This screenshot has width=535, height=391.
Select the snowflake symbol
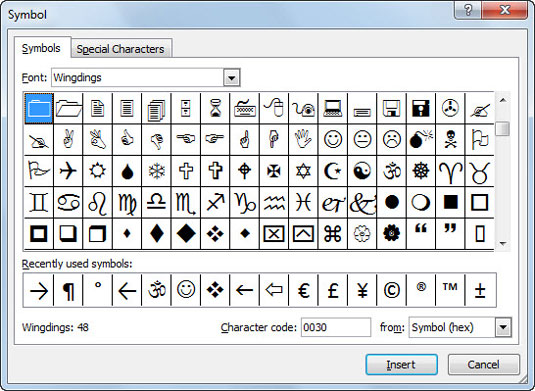point(157,171)
